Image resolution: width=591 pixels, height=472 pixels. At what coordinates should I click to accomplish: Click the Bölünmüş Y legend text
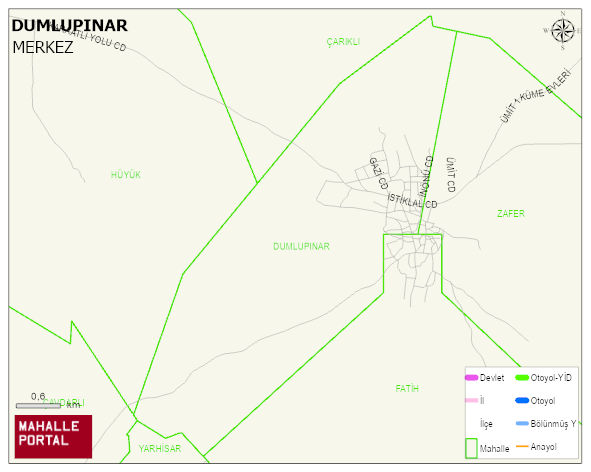click(553, 424)
